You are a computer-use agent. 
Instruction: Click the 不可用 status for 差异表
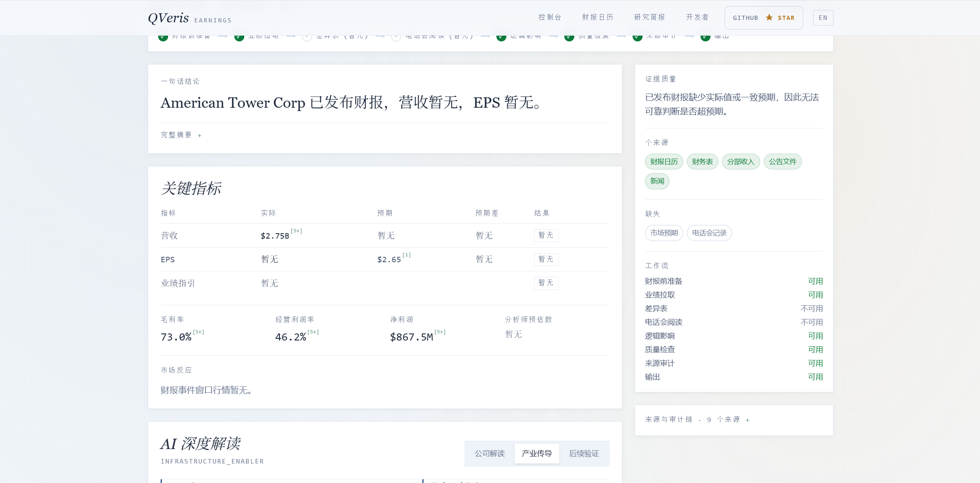click(x=812, y=309)
